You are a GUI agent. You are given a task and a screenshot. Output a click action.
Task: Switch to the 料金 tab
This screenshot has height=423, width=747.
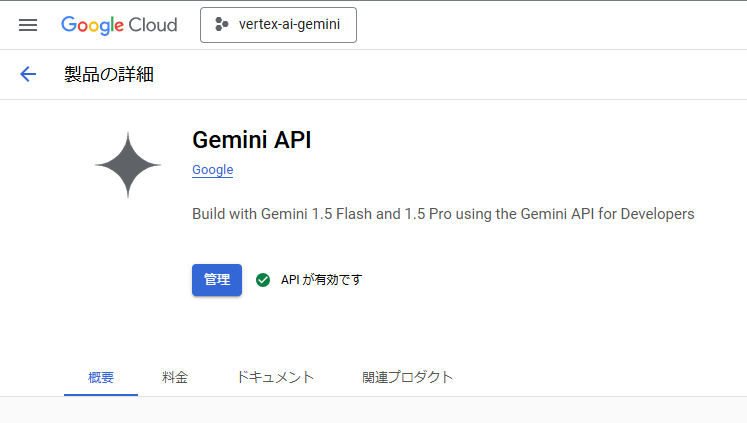175,377
